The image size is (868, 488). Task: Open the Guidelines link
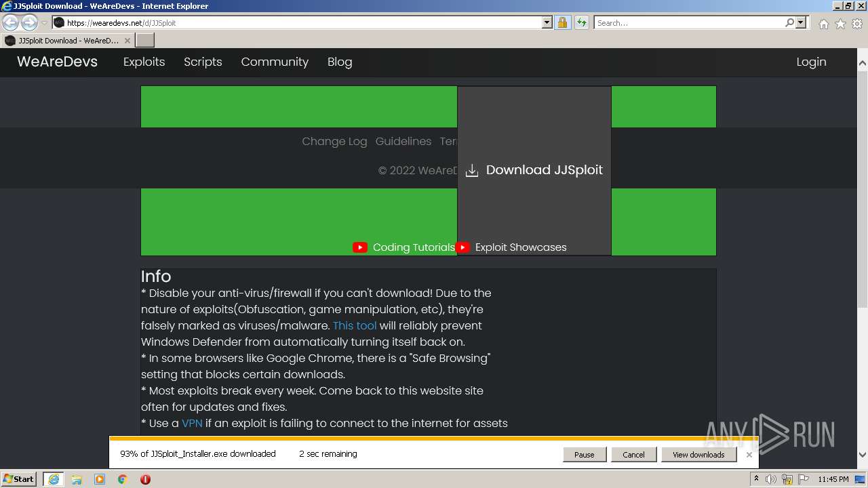[x=403, y=141]
